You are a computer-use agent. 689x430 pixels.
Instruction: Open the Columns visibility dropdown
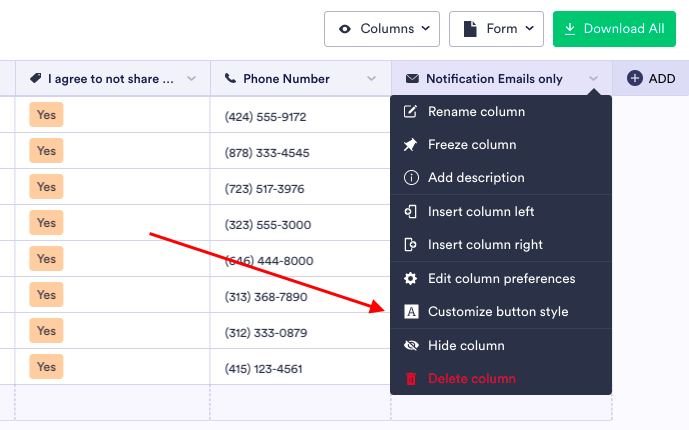click(382, 29)
